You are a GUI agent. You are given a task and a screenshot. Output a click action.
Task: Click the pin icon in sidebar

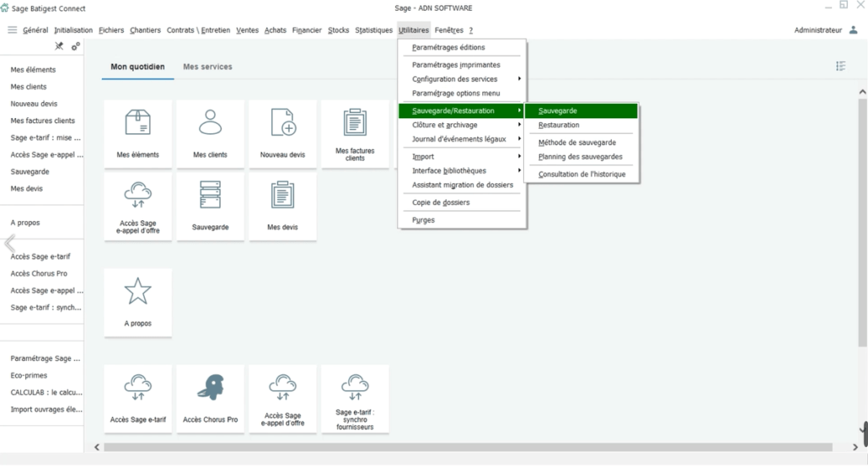59,46
